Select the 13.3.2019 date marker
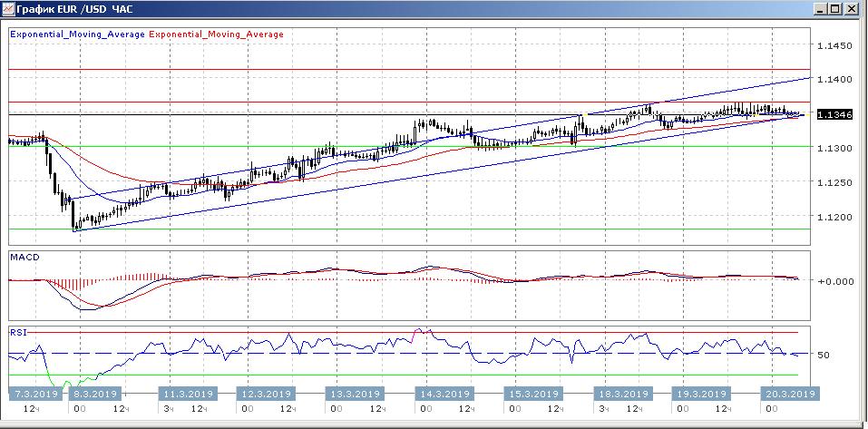The width and height of the screenshot is (868, 429). pyautogui.click(x=354, y=395)
